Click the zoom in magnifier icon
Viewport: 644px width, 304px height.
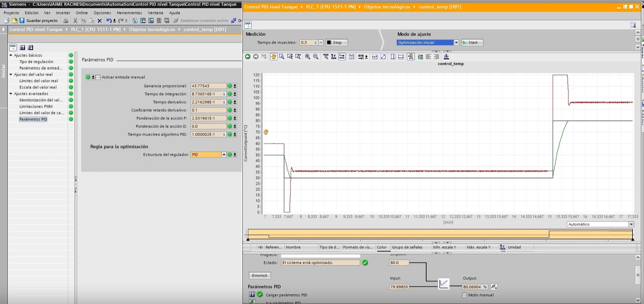[308, 57]
